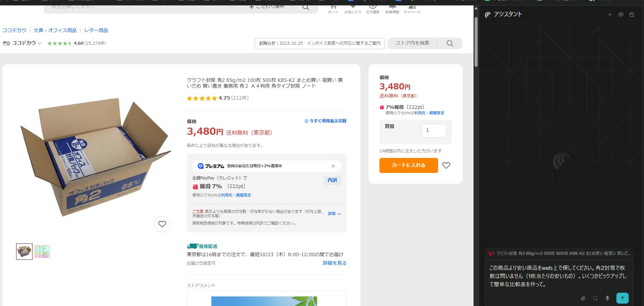Open the マイページ header menu item
The image size is (644, 306).
pyautogui.click(x=412, y=9)
